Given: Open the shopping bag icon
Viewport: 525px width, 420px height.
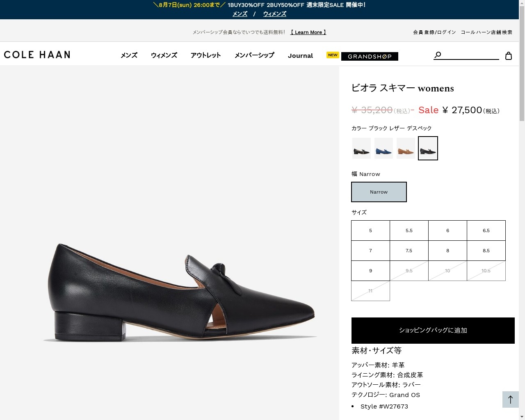Looking at the screenshot, I should 509,56.
